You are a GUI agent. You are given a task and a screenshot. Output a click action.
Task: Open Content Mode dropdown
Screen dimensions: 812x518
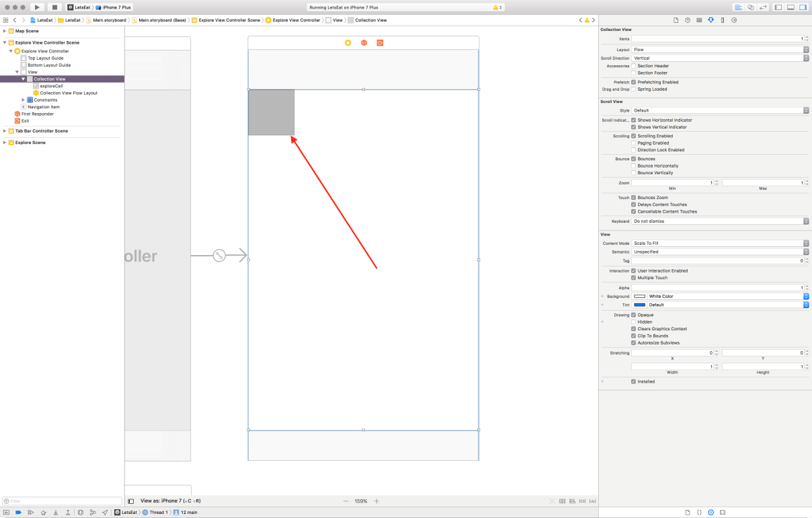[x=720, y=243]
